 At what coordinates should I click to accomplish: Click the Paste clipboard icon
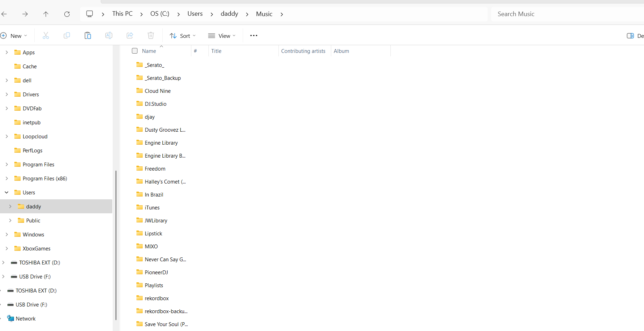pyautogui.click(x=88, y=36)
